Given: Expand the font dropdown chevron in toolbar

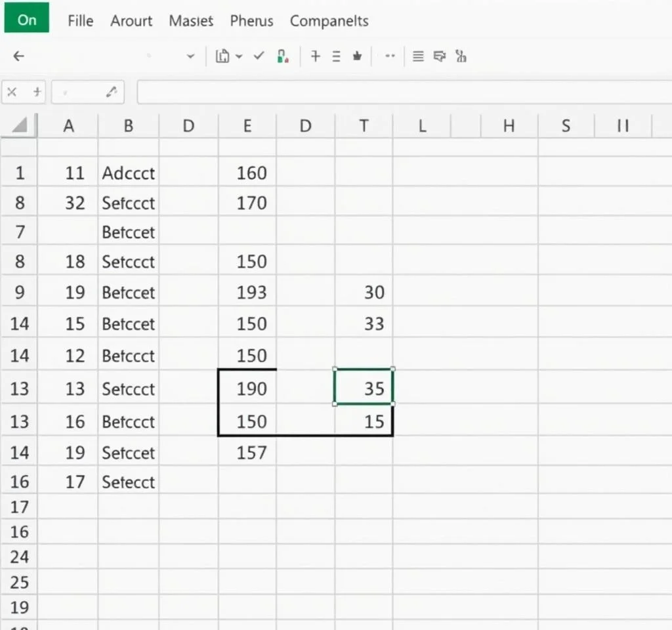Looking at the screenshot, I should (191, 56).
